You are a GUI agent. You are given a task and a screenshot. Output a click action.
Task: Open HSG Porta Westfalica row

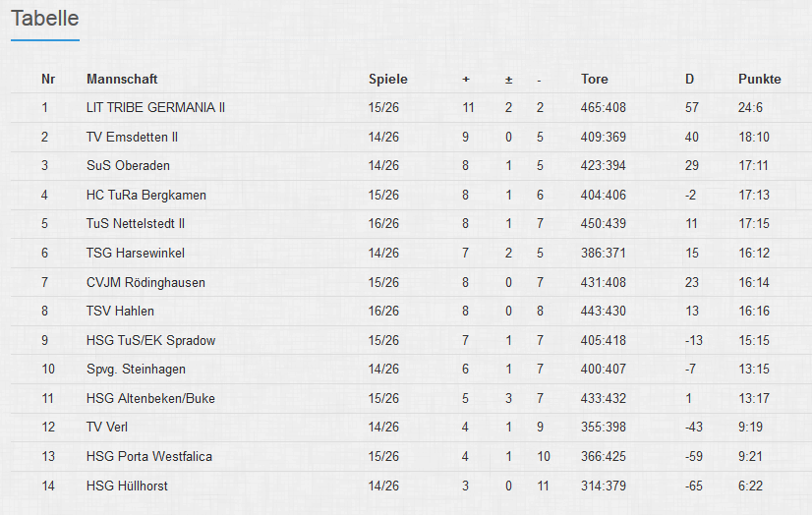[x=148, y=456]
